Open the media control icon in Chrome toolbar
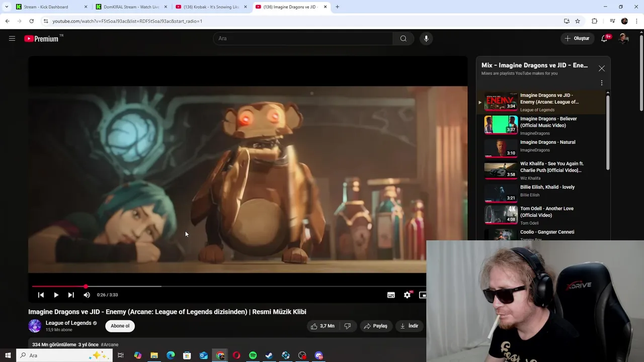Viewport: 644px width, 362px height. click(612, 21)
